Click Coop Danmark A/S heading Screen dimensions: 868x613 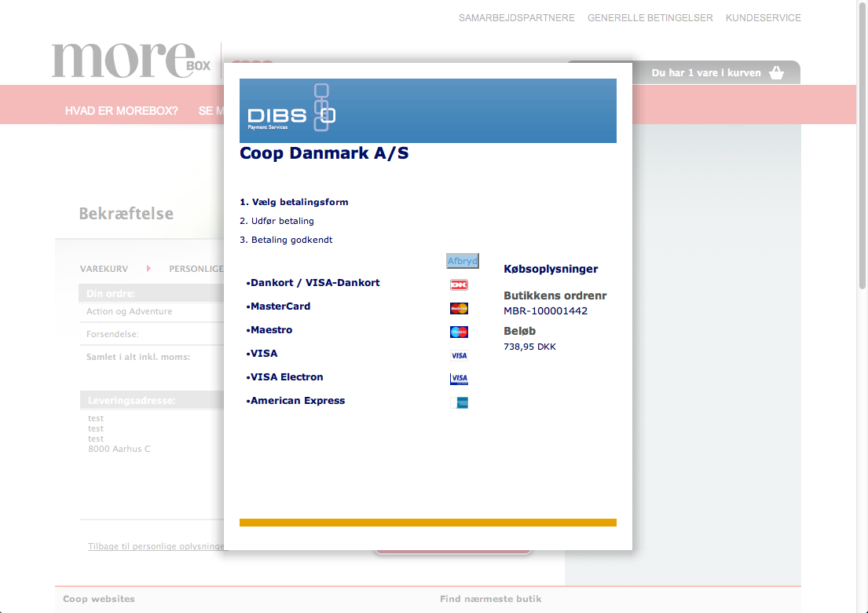click(324, 153)
